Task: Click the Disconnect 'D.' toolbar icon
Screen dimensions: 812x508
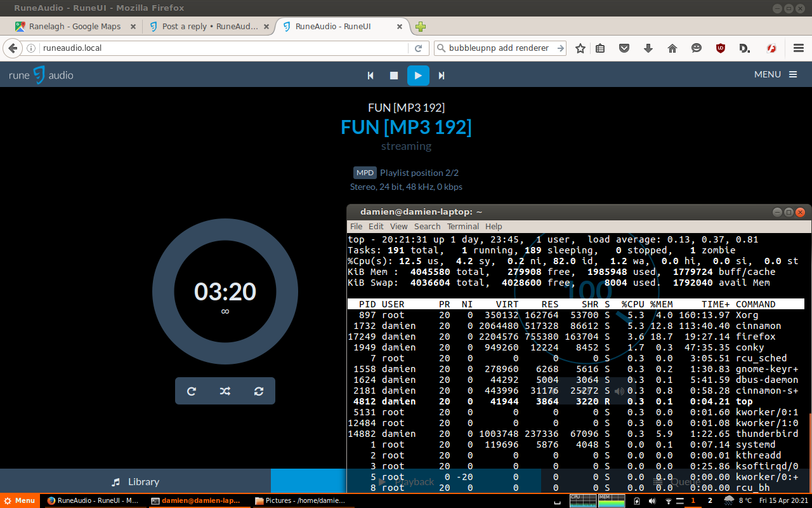Action: (x=745, y=48)
